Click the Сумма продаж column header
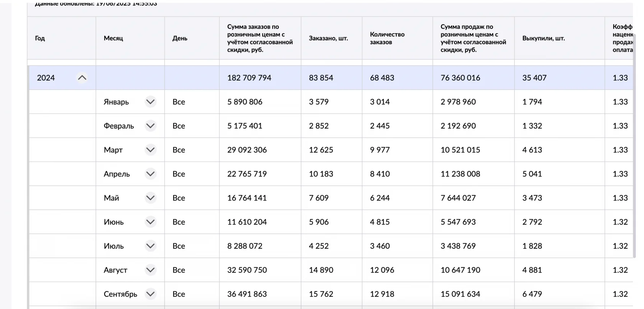This screenshot has width=644, height=309. (473, 38)
